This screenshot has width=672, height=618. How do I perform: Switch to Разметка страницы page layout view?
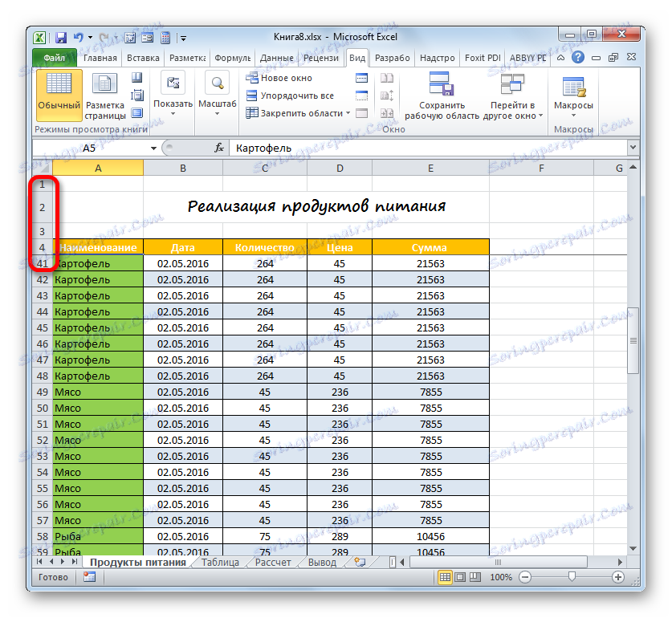point(105,96)
